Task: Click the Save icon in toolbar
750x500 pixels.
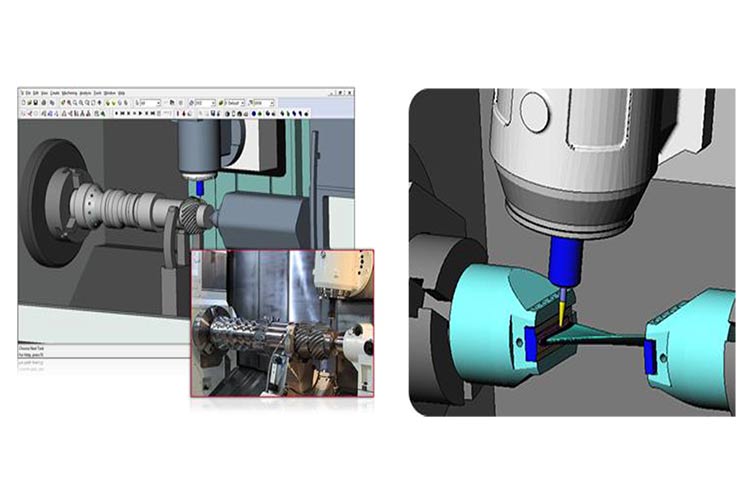Action: pos(35,102)
